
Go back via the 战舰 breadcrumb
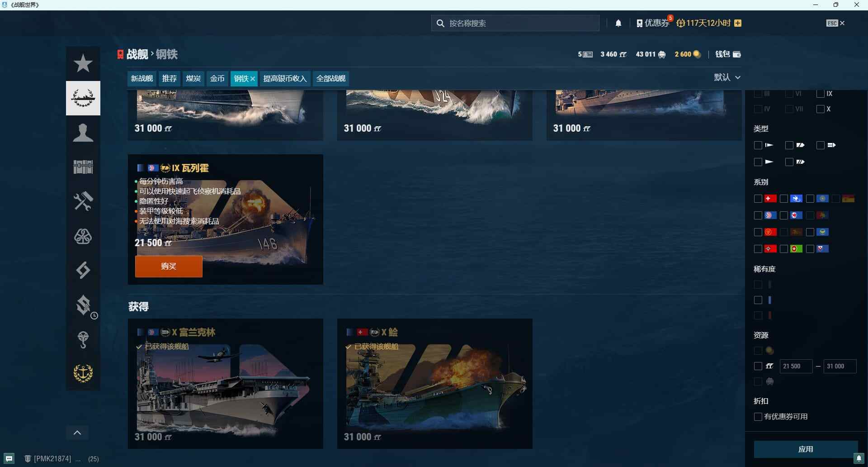click(137, 54)
